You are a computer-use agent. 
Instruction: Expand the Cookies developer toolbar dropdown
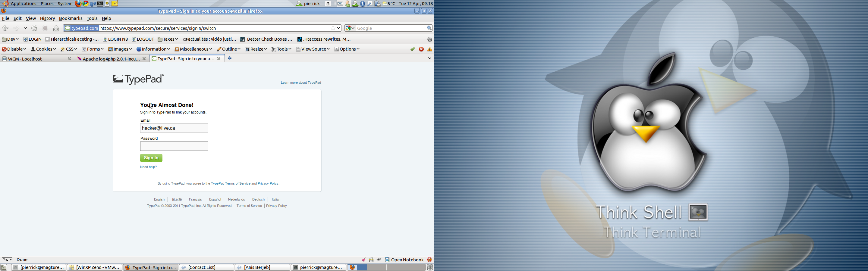pyautogui.click(x=43, y=49)
